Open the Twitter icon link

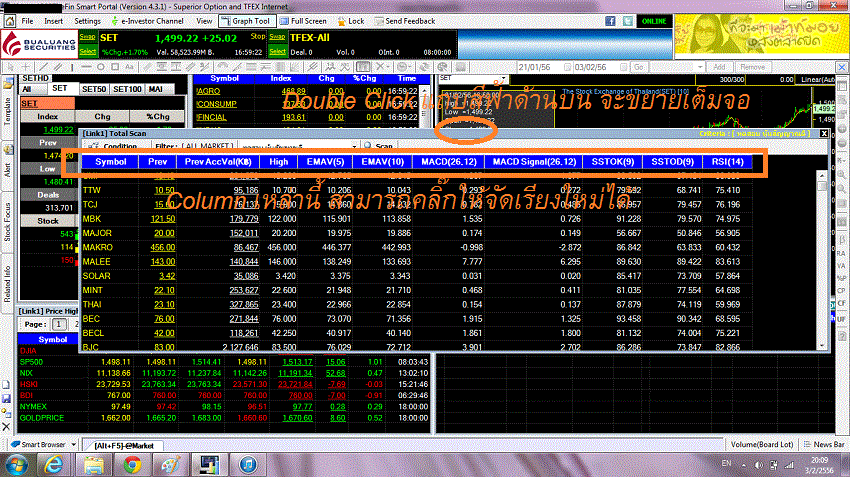pos(627,21)
